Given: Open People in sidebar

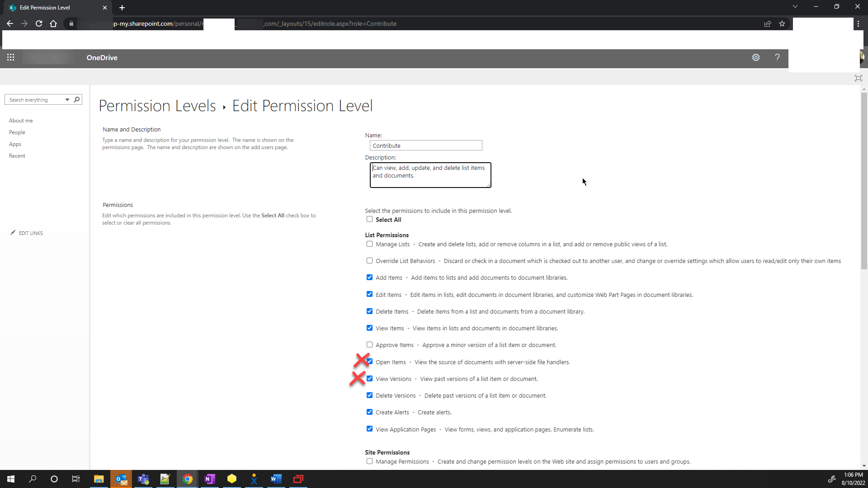Looking at the screenshot, I should pos(17,132).
